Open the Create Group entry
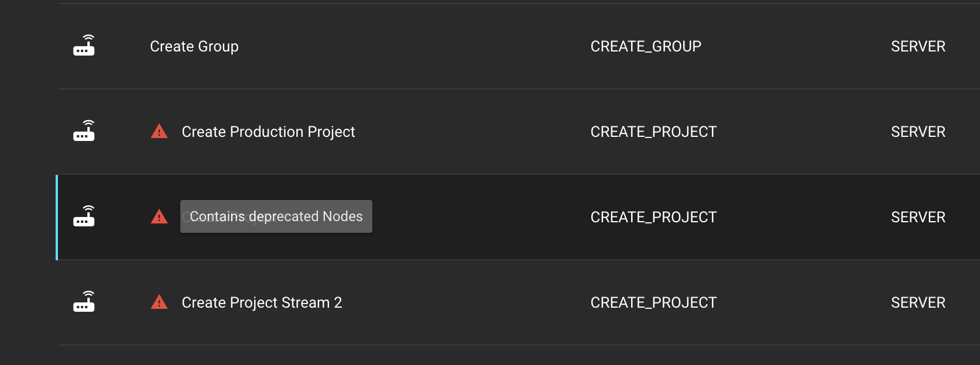The width and height of the screenshot is (980, 365). 194,46
